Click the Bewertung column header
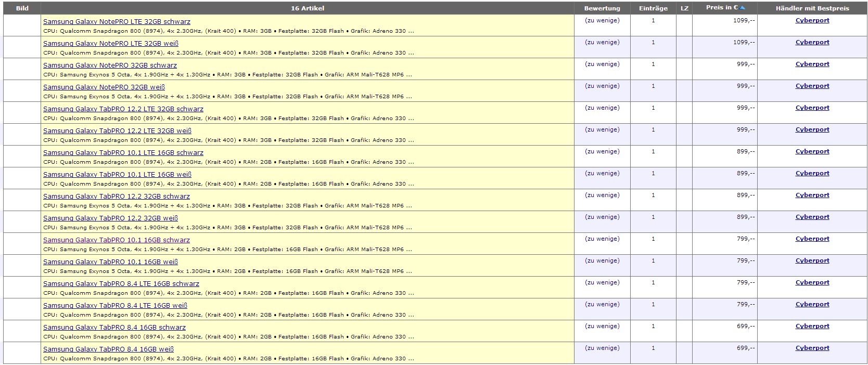The height and width of the screenshot is (365, 868). click(602, 8)
